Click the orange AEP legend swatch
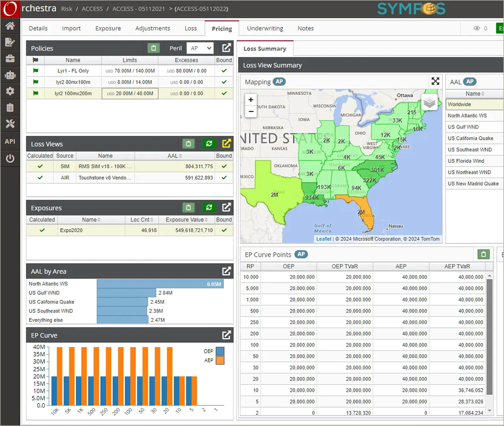This screenshot has width=504, height=426. click(x=220, y=360)
